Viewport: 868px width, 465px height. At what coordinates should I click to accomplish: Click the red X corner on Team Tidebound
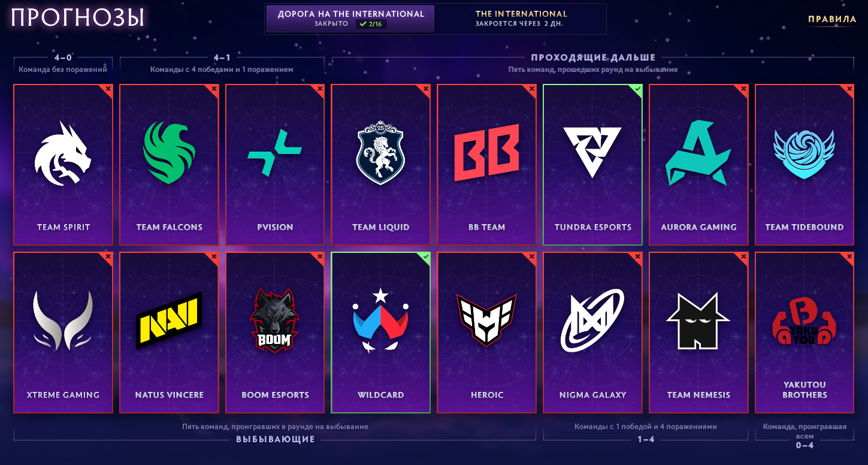848,89
